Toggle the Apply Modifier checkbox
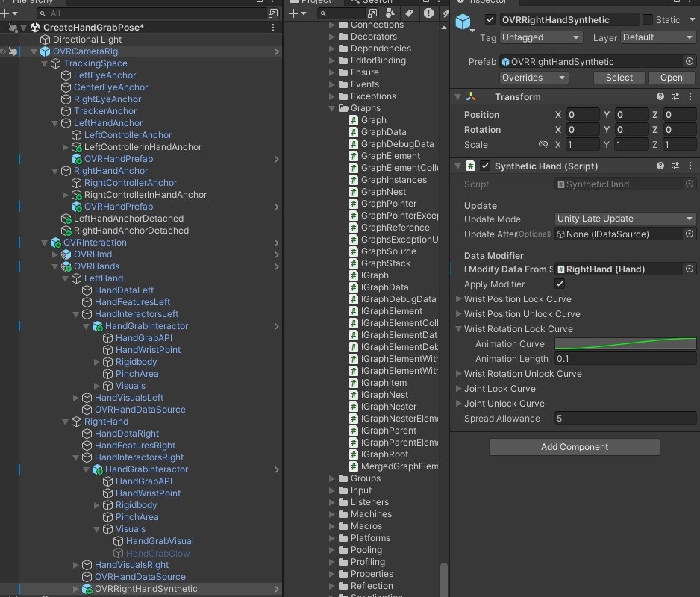The height and width of the screenshot is (597, 700). (560, 284)
